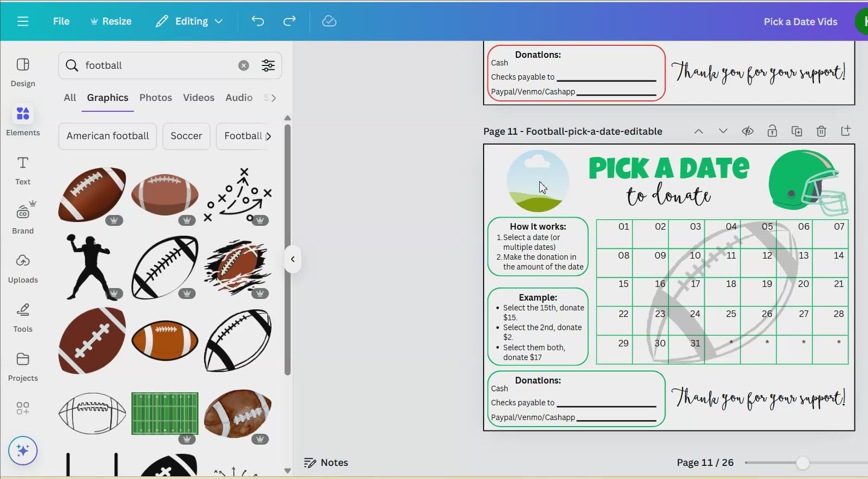The image size is (868, 479).
Task: Hide page 11 with the eye icon
Action: tap(748, 131)
